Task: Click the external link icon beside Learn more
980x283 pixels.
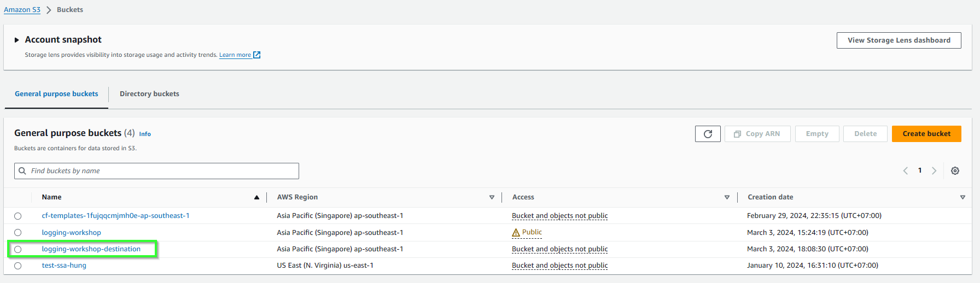Action: pyautogui.click(x=257, y=55)
